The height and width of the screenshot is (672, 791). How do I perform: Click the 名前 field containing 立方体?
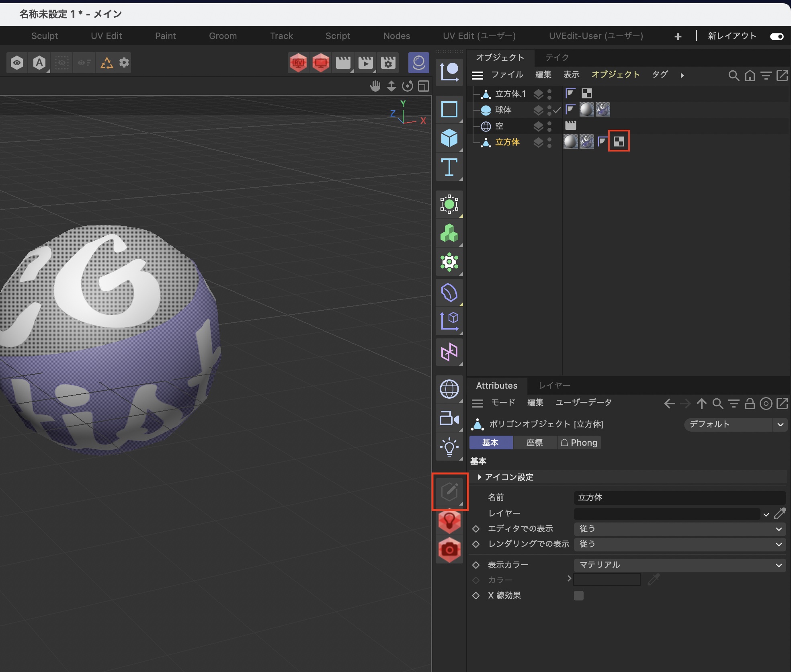pos(679,498)
